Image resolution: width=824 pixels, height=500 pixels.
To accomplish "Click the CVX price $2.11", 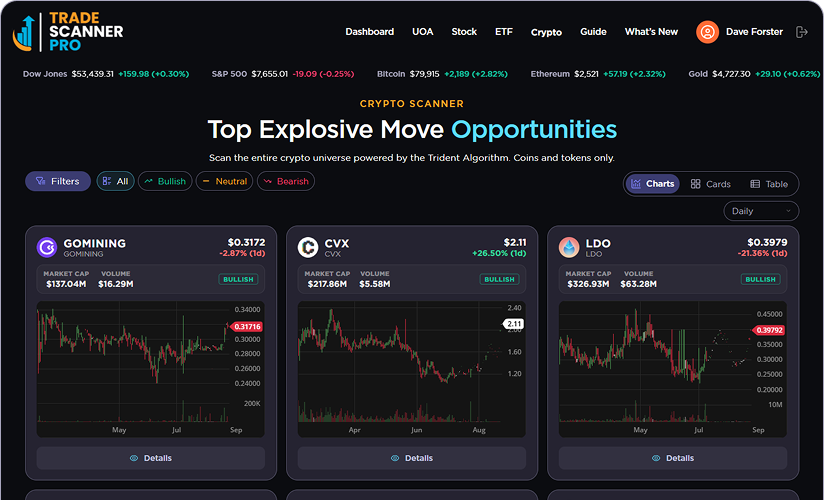I will click(x=514, y=242).
